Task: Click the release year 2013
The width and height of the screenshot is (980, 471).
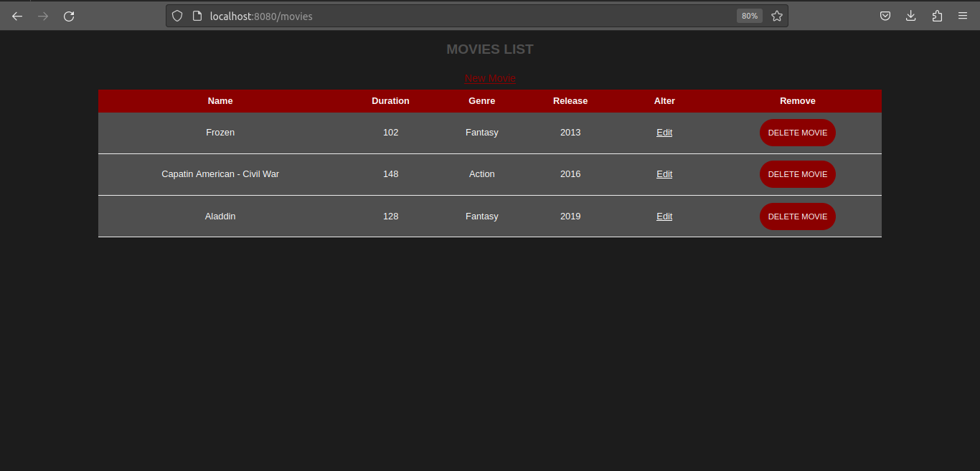Action: [x=570, y=133]
